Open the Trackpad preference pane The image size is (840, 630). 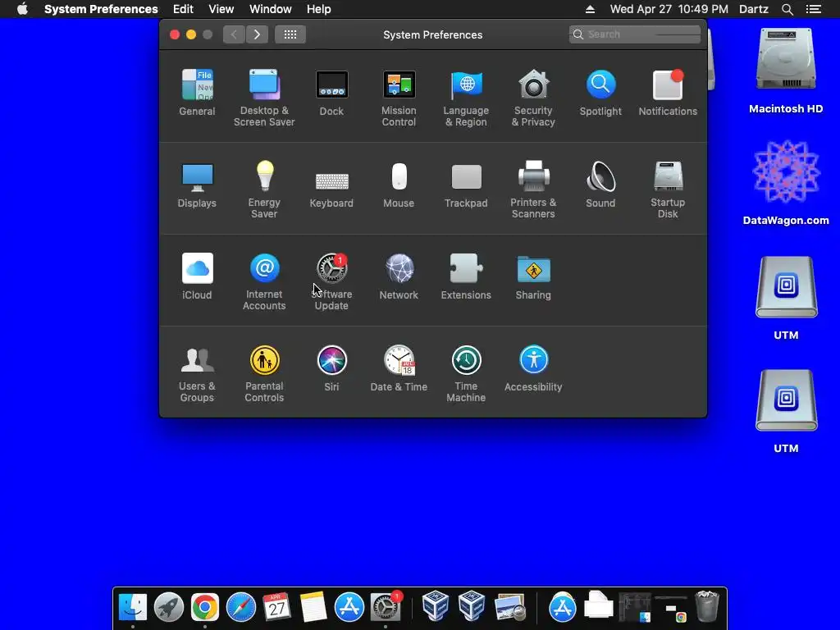pos(466,185)
